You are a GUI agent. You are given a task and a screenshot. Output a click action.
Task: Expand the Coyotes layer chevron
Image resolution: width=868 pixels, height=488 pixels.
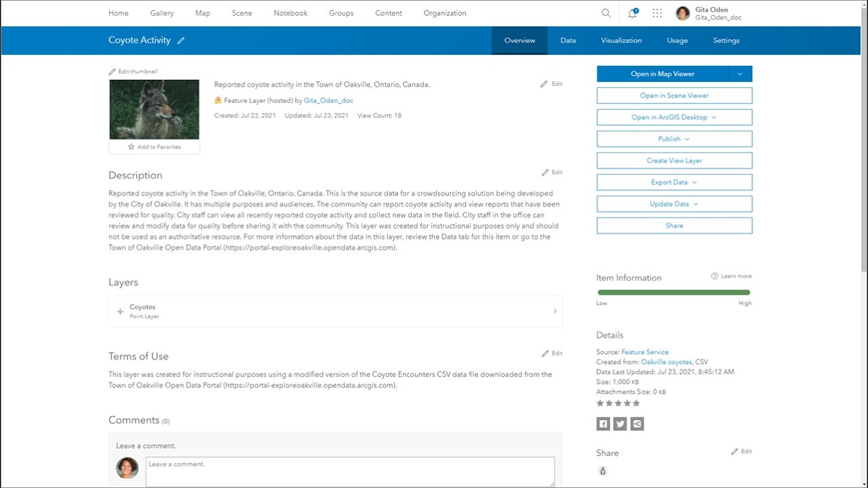pos(555,312)
